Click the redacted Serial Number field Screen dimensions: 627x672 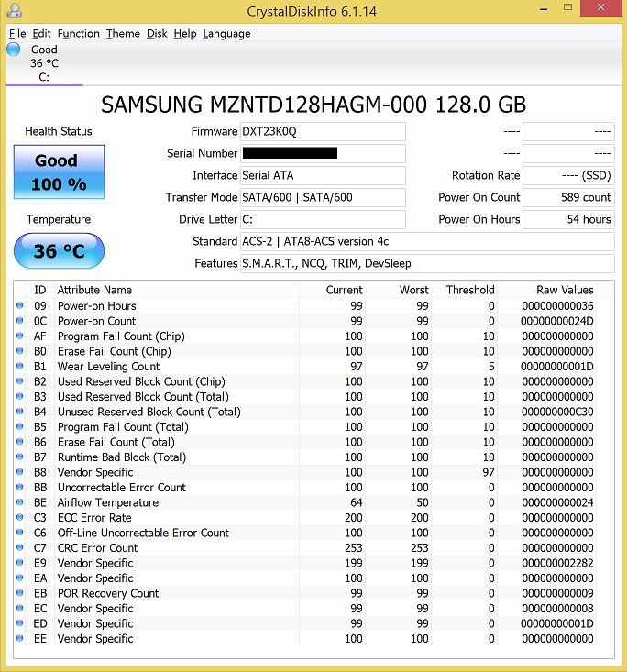[323, 153]
